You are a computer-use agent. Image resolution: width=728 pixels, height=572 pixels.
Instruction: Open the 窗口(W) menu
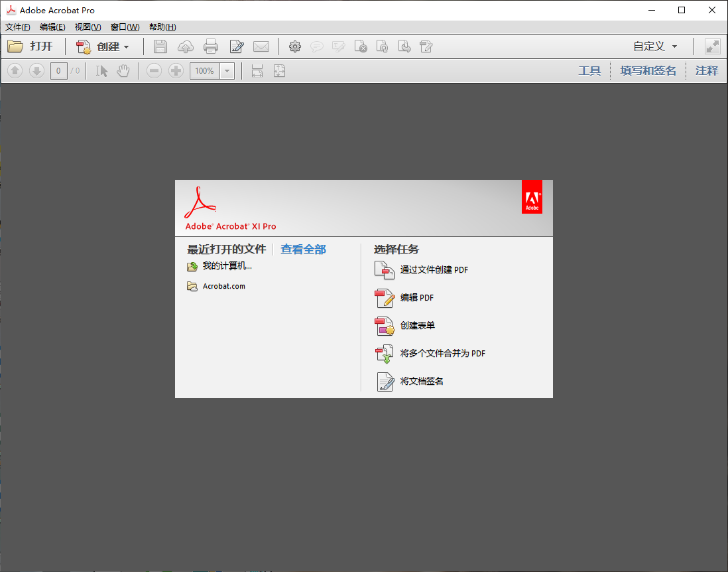point(125,27)
